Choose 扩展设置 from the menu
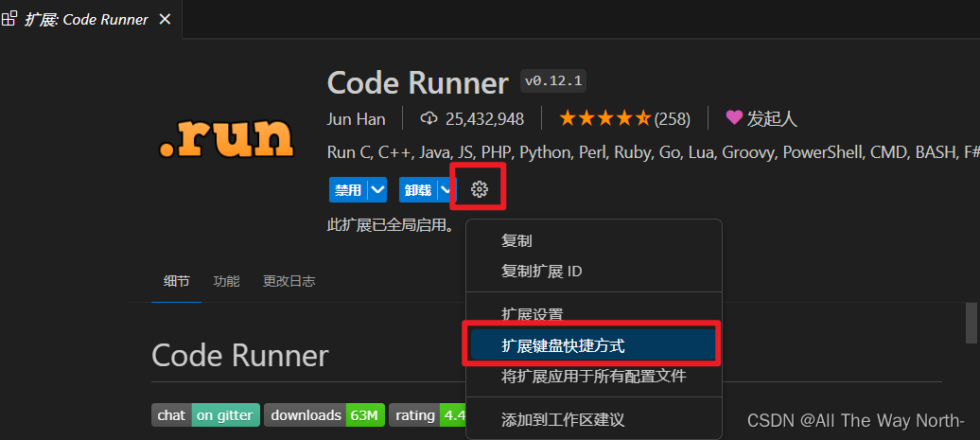The image size is (980, 440). point(594,314)
